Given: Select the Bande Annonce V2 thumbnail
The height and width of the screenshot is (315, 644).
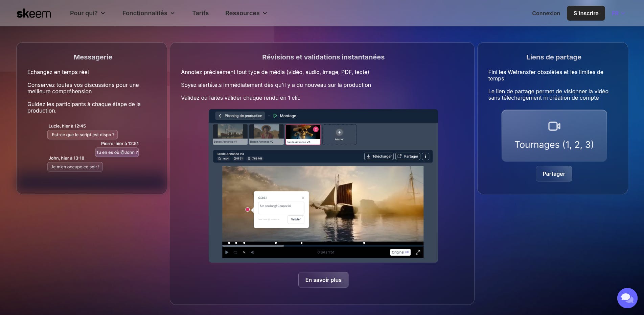Looking at the screenshot, I should click(x=266, y=134).
